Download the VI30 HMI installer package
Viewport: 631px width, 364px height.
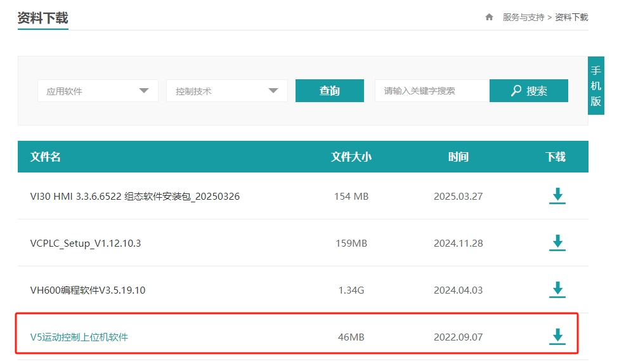(557, 196)
